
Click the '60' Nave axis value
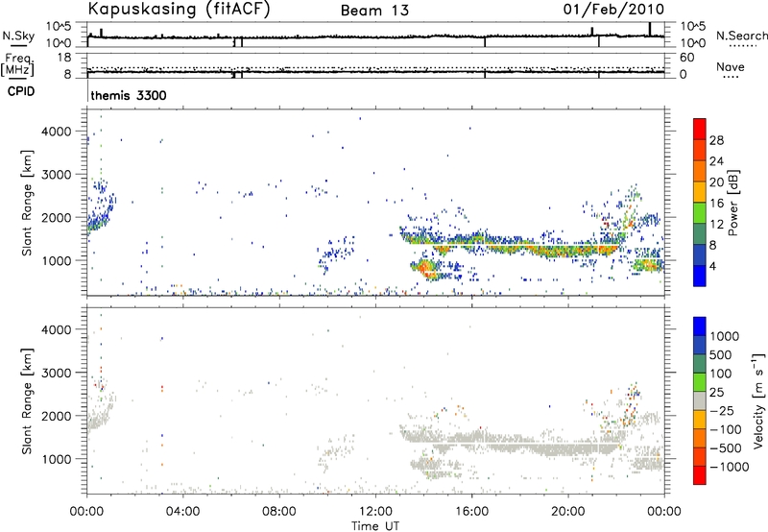point(686,58)
